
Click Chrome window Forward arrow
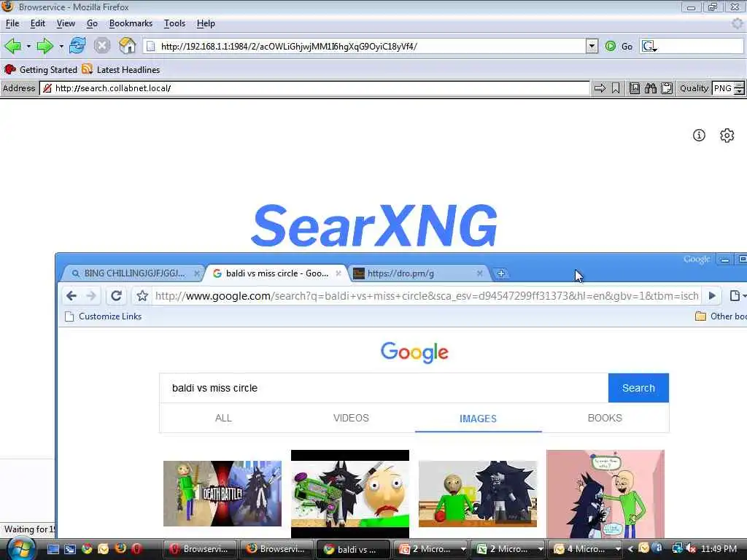(91, 296)
